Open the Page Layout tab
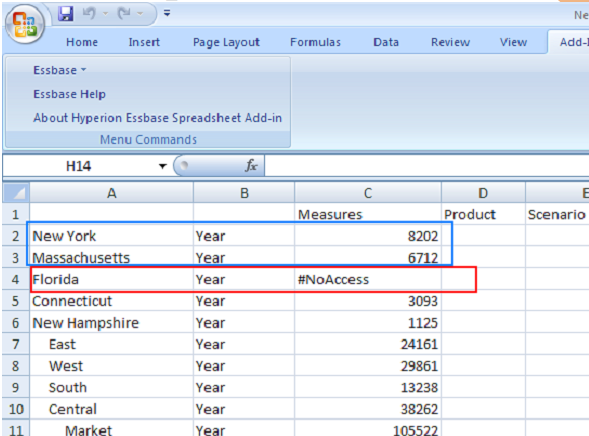The image size is (589, 436). coord(226,42)
